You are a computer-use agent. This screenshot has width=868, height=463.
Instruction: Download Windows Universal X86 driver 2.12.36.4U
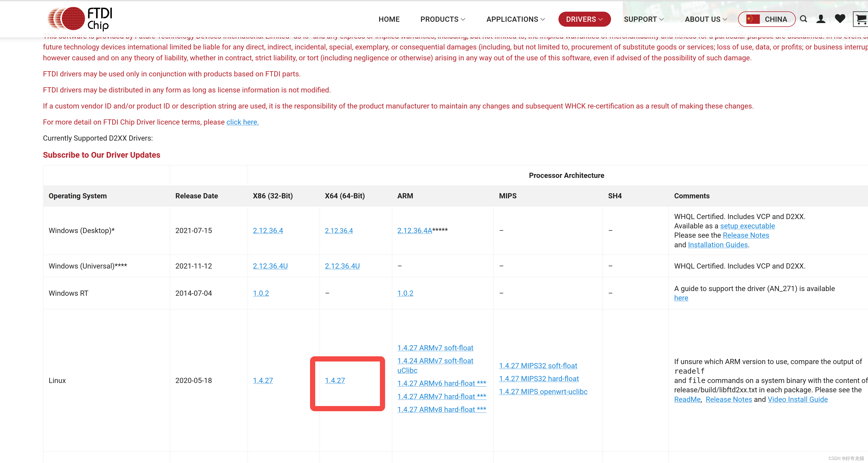point(270,266)
